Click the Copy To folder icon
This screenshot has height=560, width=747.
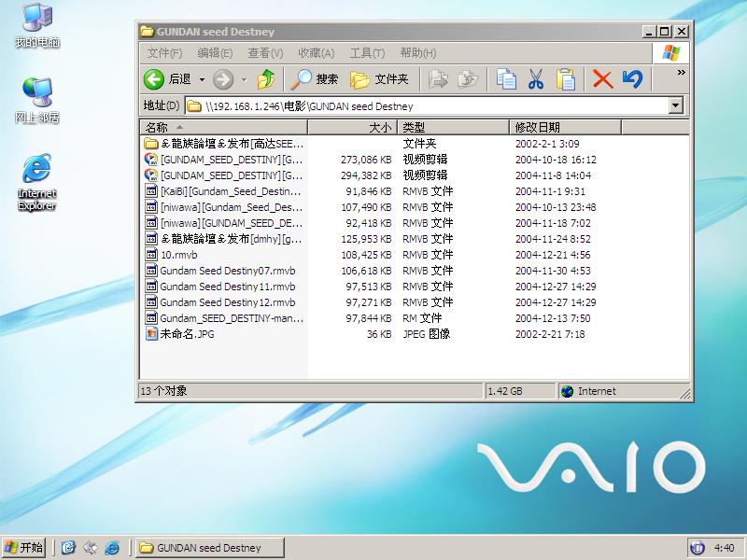(x=468, y=79)
